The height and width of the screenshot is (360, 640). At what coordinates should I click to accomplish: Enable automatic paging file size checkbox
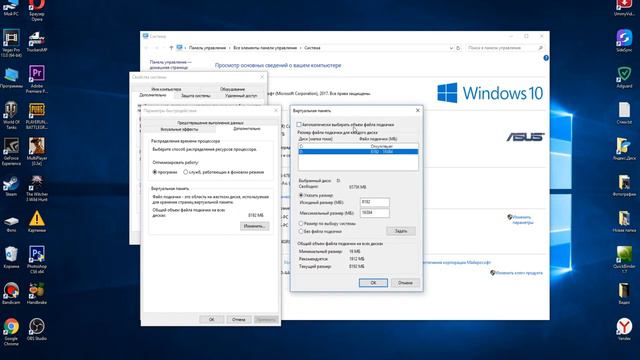[x=299, y=124]
